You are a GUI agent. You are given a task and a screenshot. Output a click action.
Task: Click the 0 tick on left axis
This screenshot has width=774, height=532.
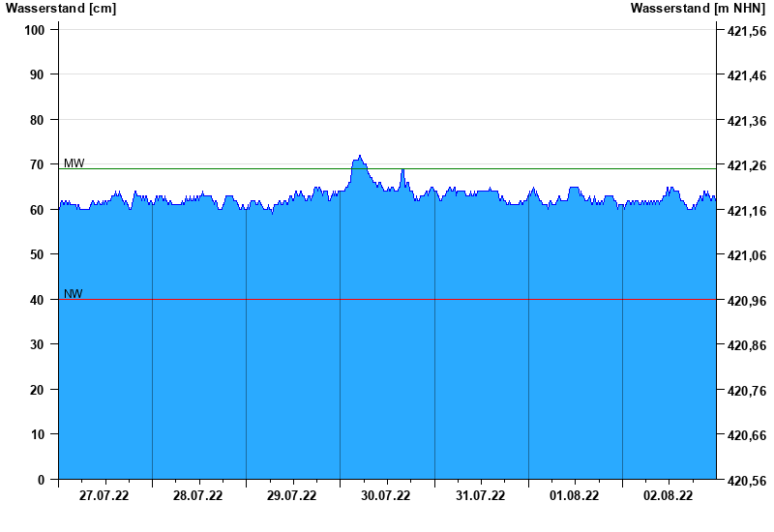(x=41, y=480)
